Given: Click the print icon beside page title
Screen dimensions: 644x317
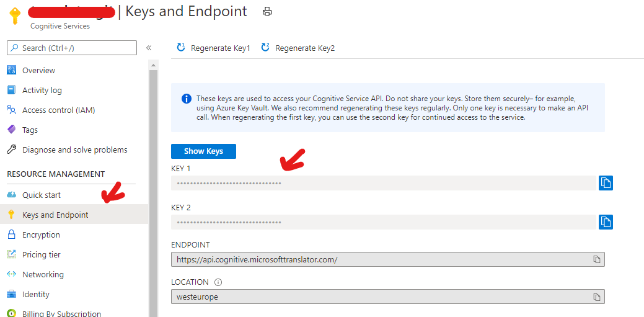Looking at the screenshot, I should coord(267,12).
